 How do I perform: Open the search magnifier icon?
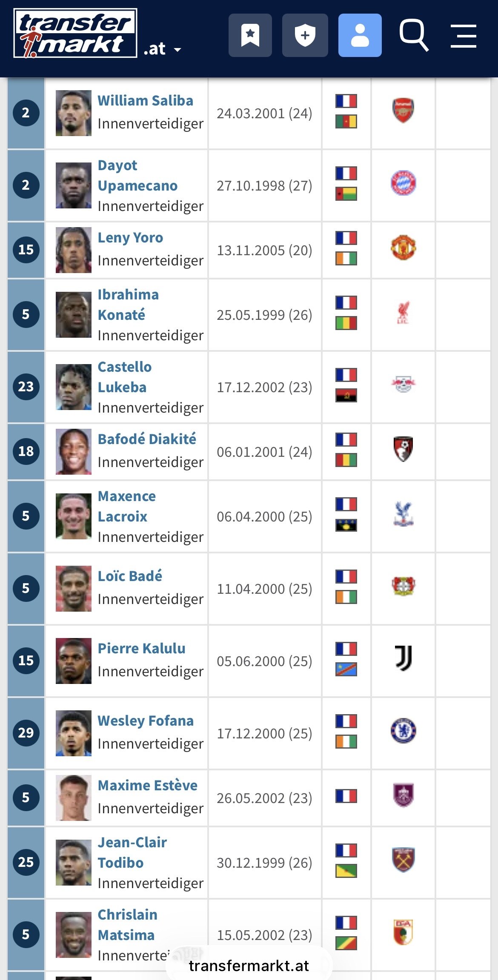[x=413, y=35]
